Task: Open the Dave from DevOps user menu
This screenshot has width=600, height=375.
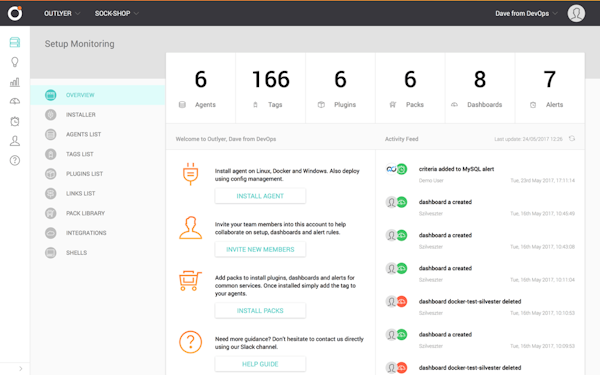Action: (526, 13)
